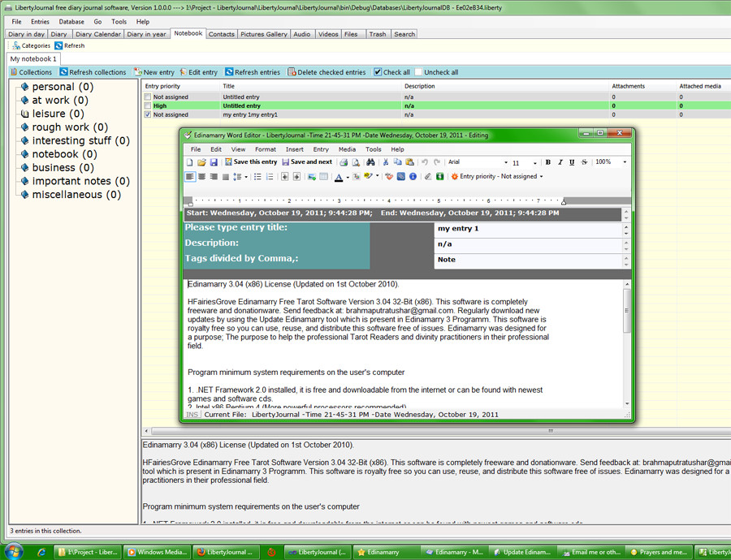Screen dimensions: 731x560
Task: Insert a bullet list in the editor
Action: [257, 177]
